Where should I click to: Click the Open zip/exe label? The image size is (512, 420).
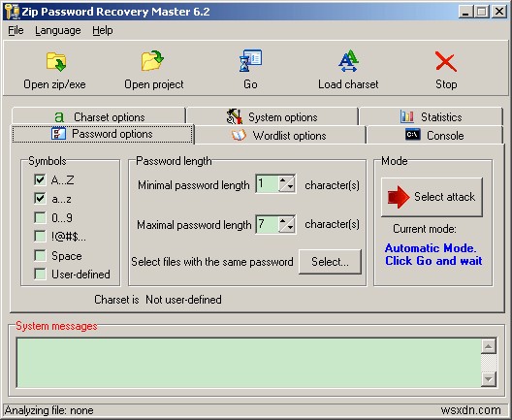click(54, 84)
